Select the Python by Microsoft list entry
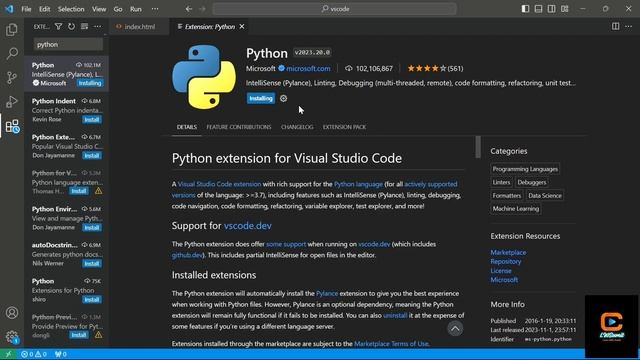This screenshot has width=640, height=360. coord(67,74)
